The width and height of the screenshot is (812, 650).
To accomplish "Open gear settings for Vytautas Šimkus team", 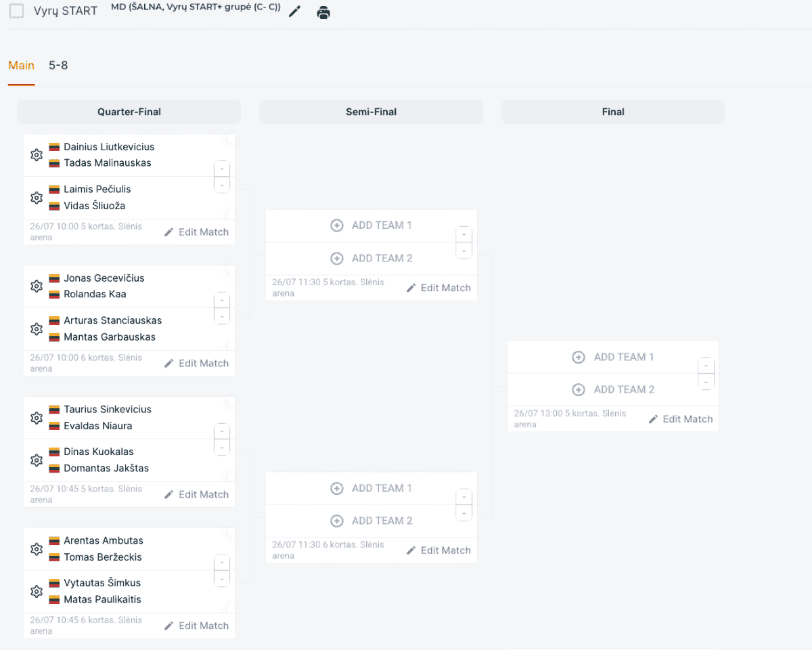I will coord(37,591).
